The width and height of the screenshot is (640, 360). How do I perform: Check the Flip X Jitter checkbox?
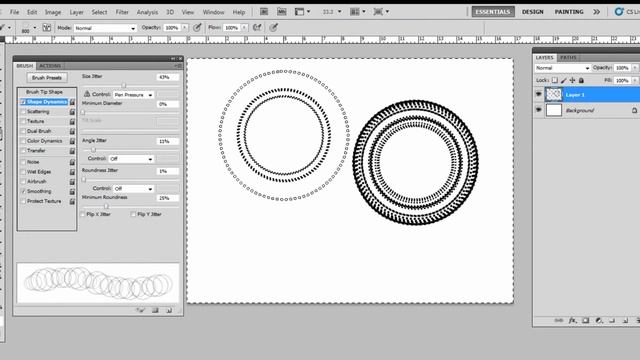(x=83, y=214)
